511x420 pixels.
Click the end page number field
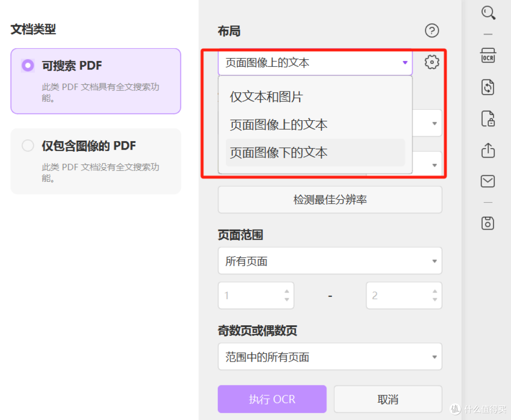pyautogui.click(x=404, y=295)
